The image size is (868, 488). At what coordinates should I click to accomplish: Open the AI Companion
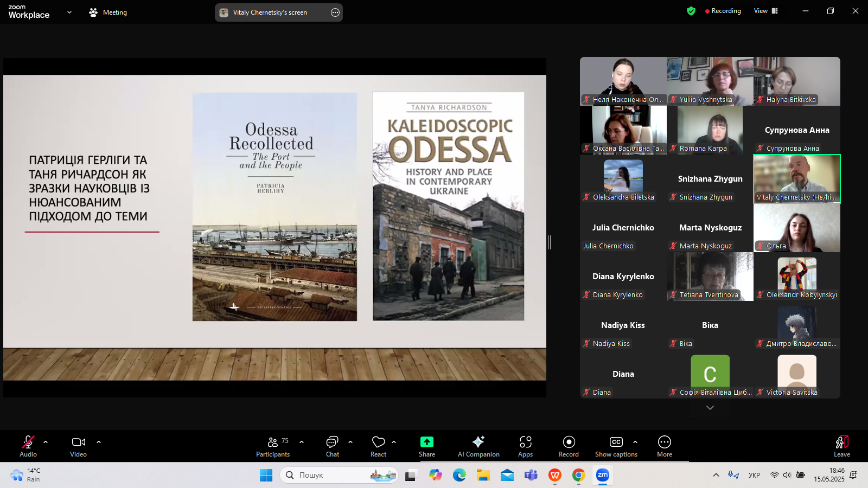click(x=478, y=446)
